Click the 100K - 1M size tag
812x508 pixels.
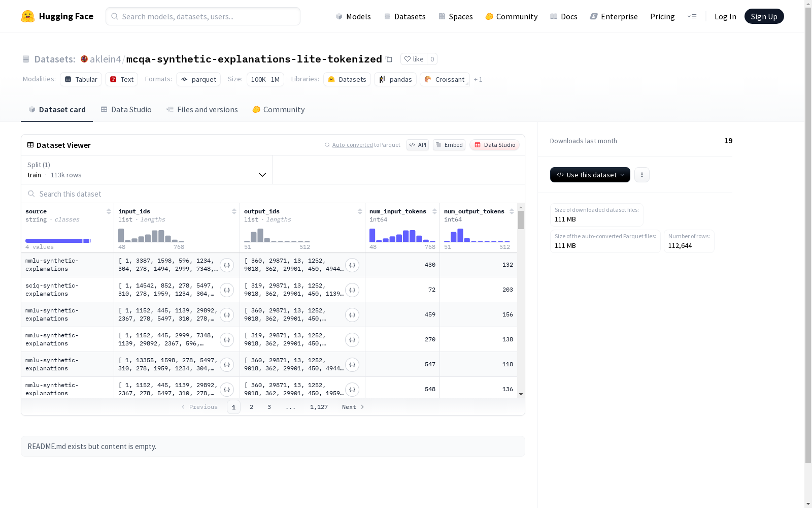tap(265, 79)
